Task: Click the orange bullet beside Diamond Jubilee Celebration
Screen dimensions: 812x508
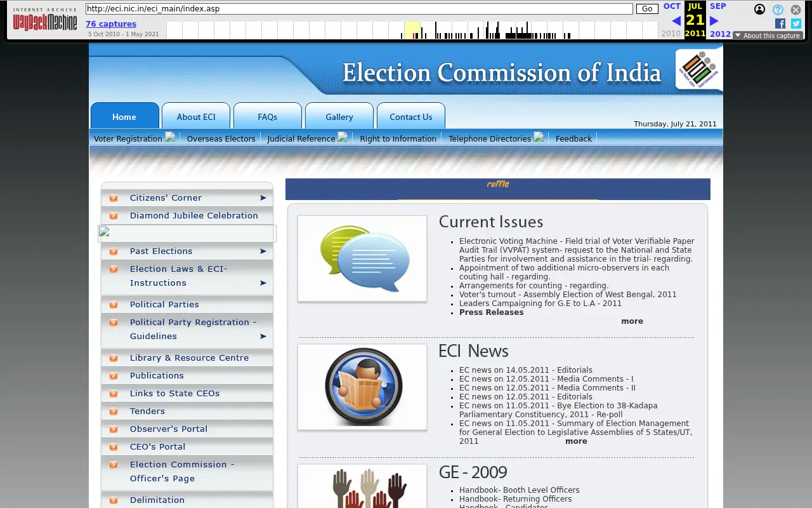Action: tap(114, 216)
